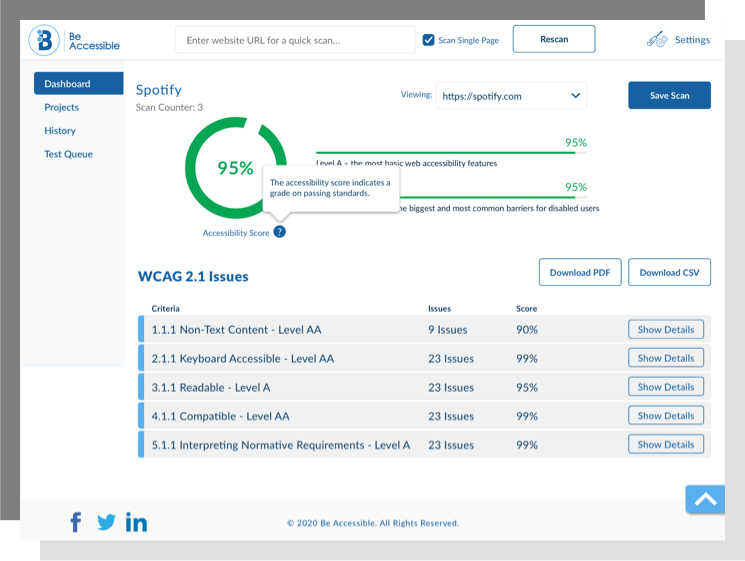
Task: Click the website URL quick scan field
Action: [x=295, y=40]
